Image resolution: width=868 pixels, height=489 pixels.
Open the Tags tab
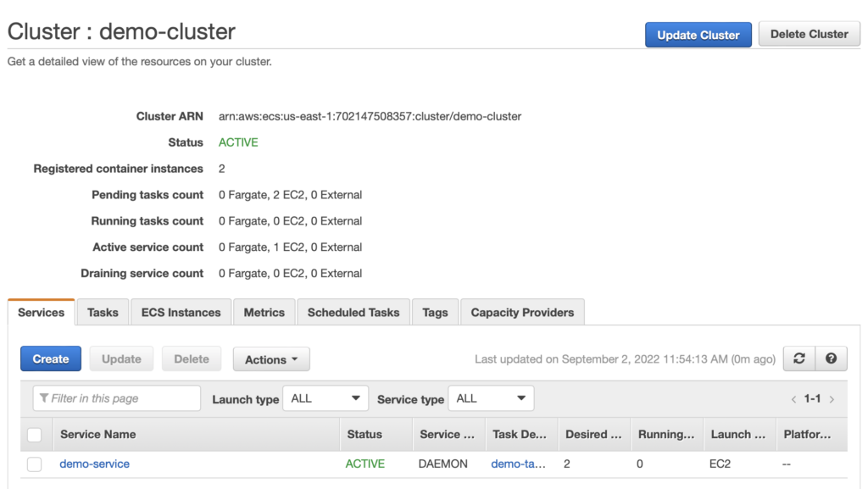[x=435, y=313]
